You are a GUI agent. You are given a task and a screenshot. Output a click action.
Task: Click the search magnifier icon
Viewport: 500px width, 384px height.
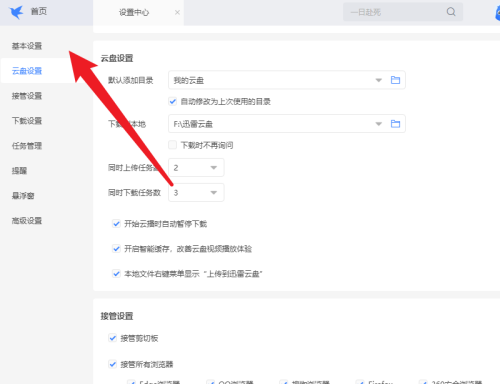coord(451,12)
